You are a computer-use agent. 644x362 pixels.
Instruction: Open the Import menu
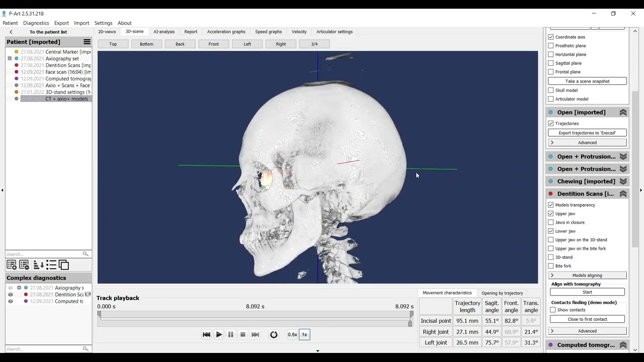tap(82, 23)
